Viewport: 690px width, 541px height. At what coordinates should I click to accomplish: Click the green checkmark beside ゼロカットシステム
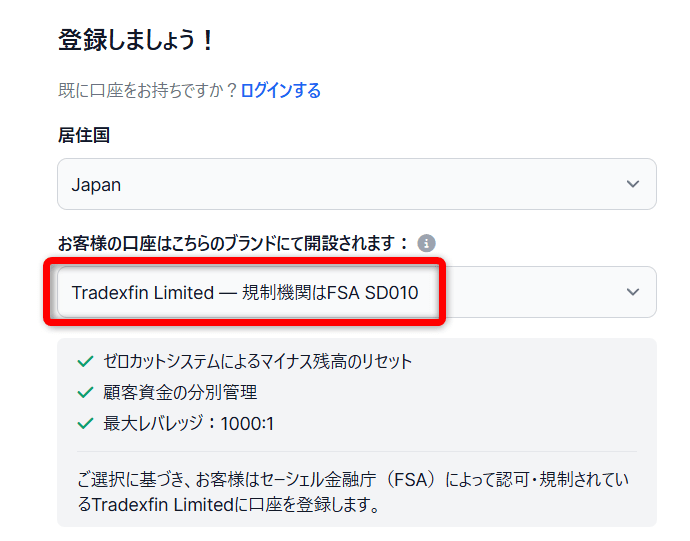pos(85,361)
